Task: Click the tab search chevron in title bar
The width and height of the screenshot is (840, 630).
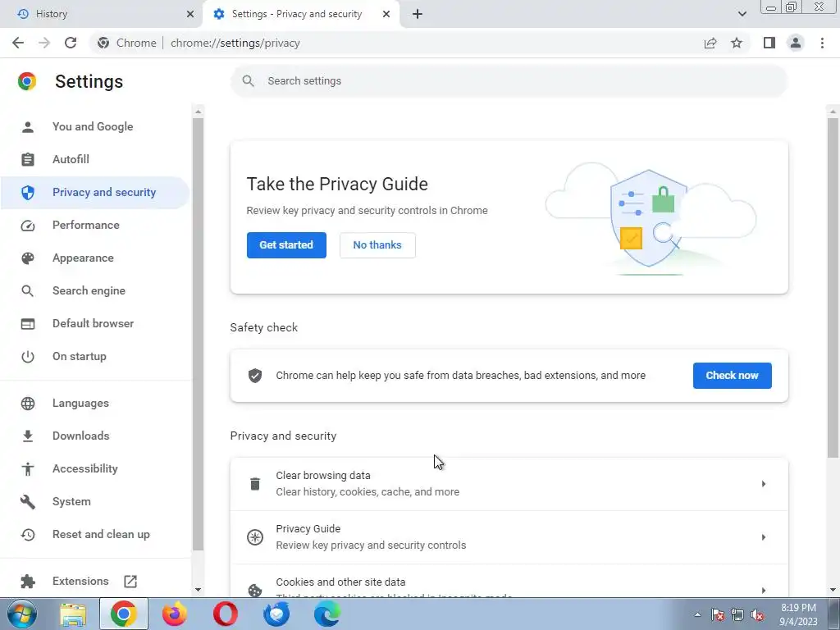Action: tap(742, 14)
